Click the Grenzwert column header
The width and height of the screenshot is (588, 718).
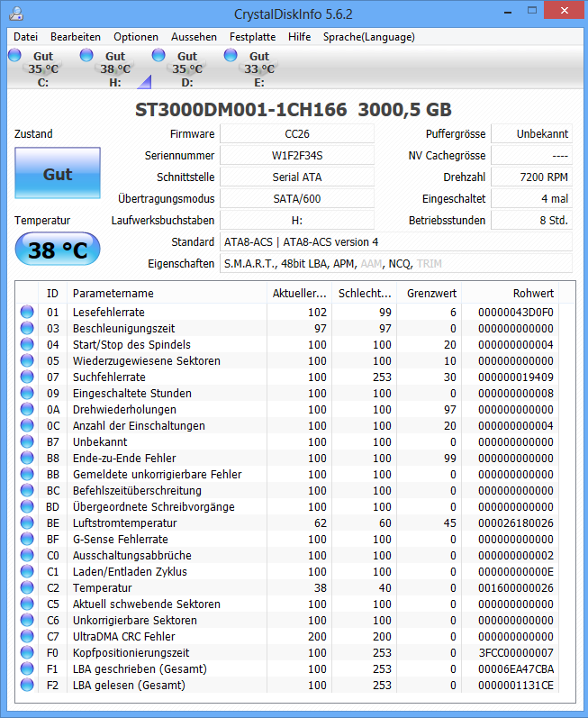click(x=430, y=293)
